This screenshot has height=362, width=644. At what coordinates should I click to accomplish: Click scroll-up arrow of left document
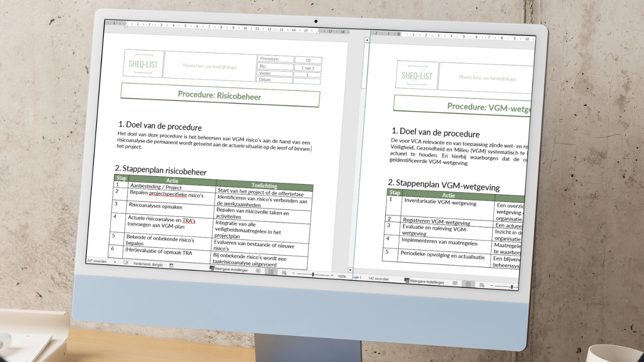point(367,41)
